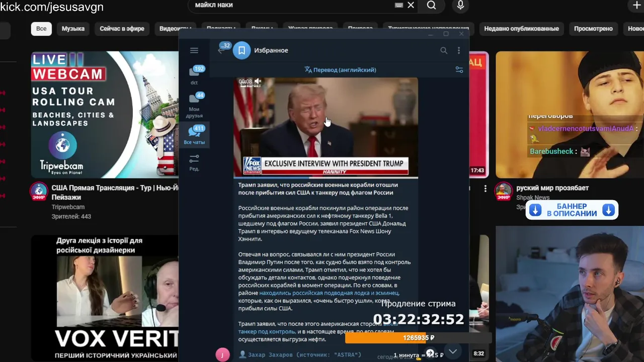Select the Сейчас в эфире filter chip

click(122, 29)
